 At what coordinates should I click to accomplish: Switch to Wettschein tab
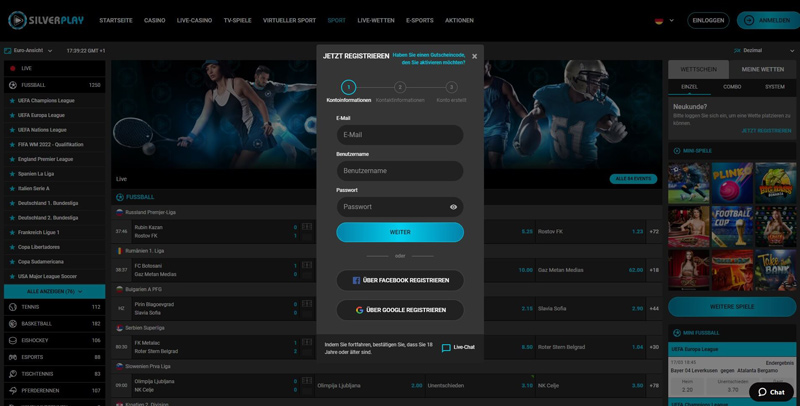coord(698,69)
